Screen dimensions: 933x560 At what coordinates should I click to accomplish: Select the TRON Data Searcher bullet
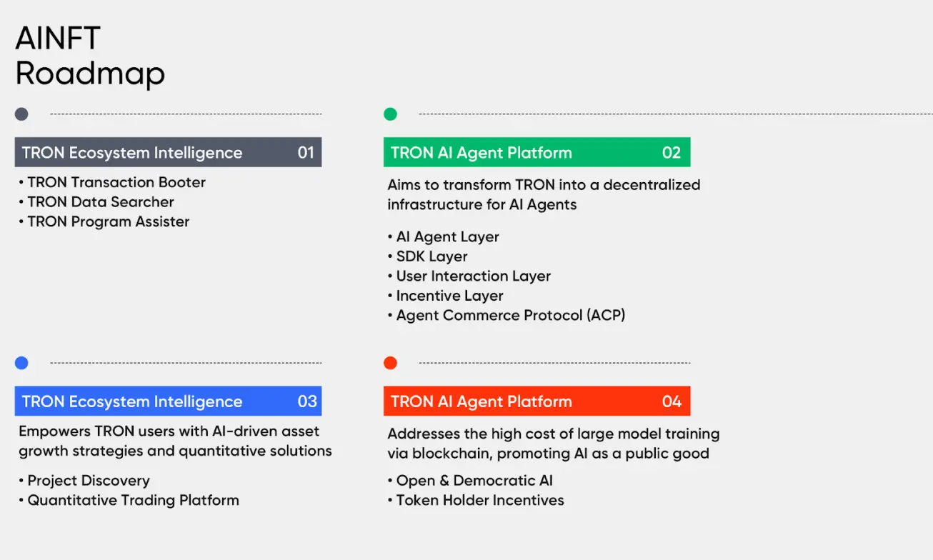[100, 202]
